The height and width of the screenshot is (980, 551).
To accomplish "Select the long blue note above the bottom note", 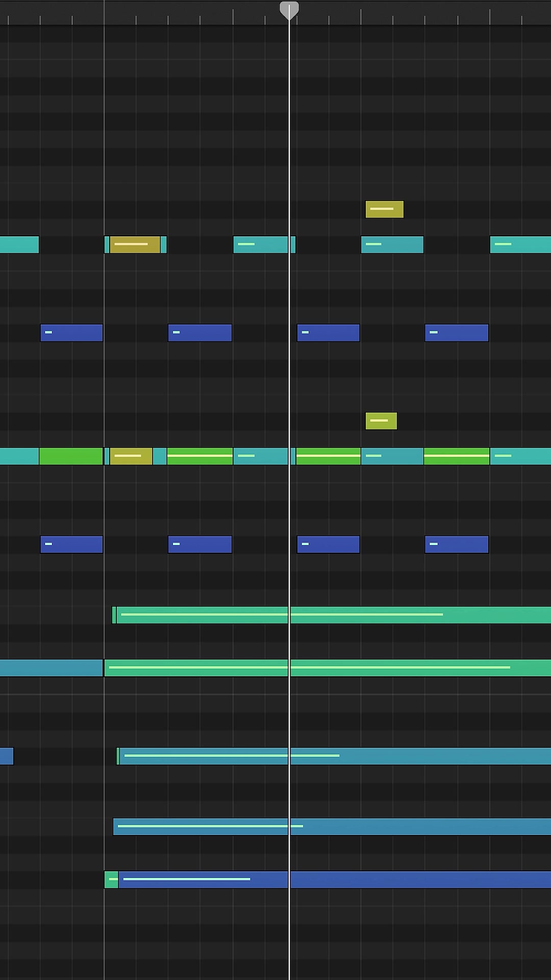I will pyautogui.click(x=332, y=826).
